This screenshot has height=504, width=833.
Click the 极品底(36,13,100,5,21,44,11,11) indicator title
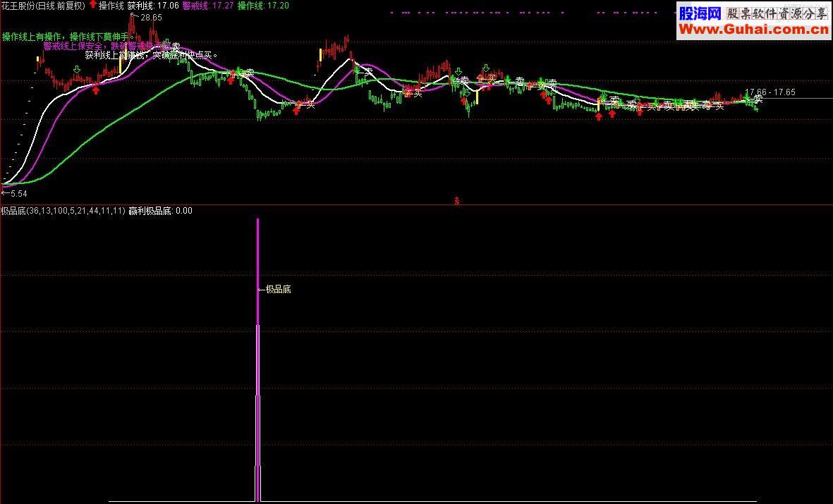63,211
